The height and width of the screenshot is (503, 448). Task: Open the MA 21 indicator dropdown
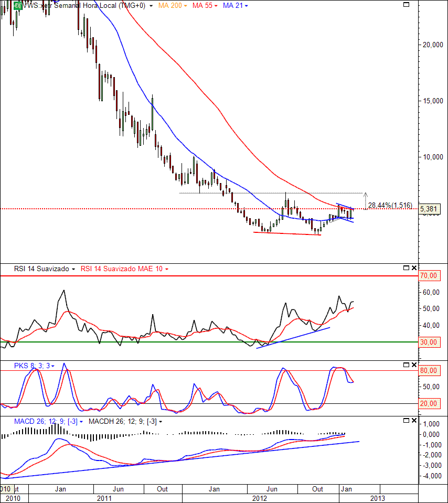click(x=247, y=6)
